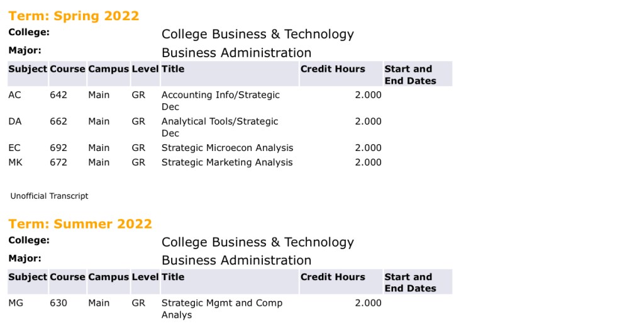Select course number 662
This screenshot has width=644, height=331.
58,121
